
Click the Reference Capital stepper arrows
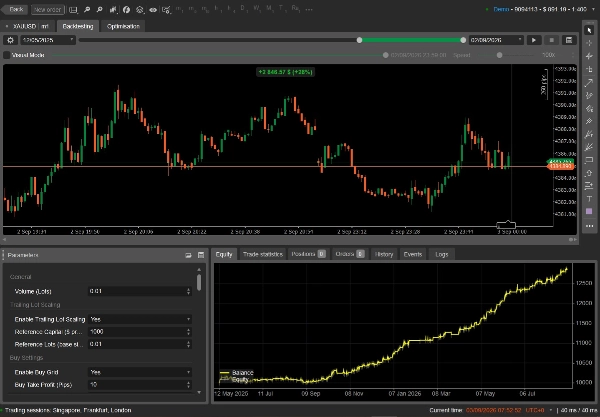[188, 332]
